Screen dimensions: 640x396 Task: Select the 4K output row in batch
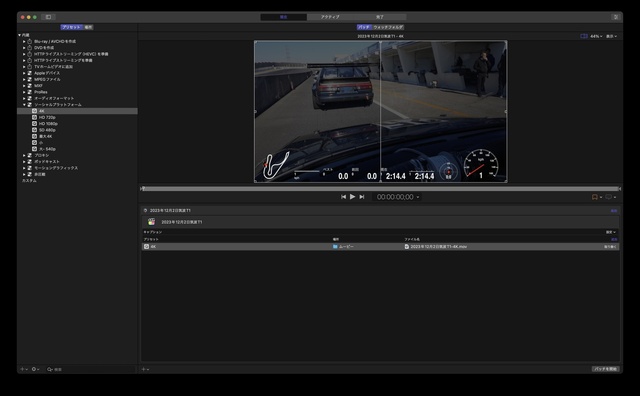(380, 247)
